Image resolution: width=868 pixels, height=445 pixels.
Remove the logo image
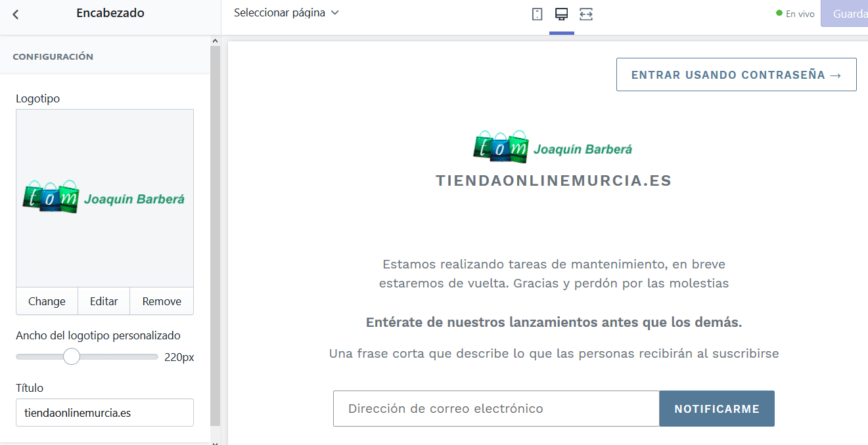162,301
